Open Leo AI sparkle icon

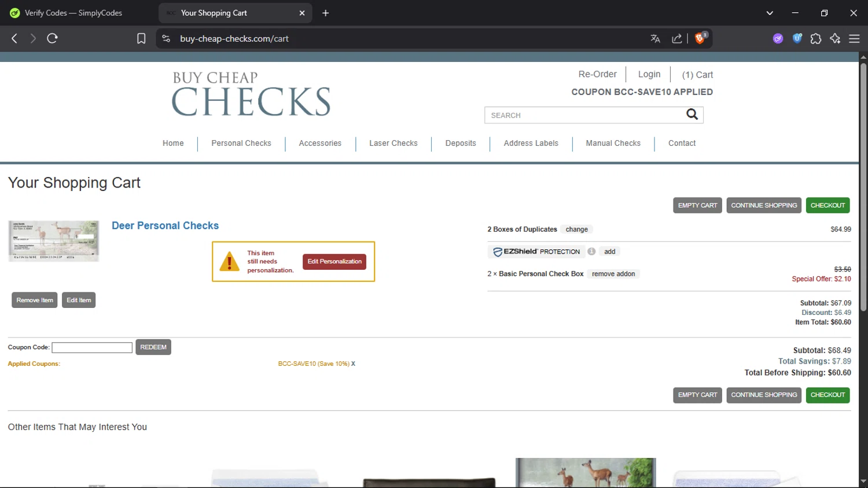(x=835, y=39)
